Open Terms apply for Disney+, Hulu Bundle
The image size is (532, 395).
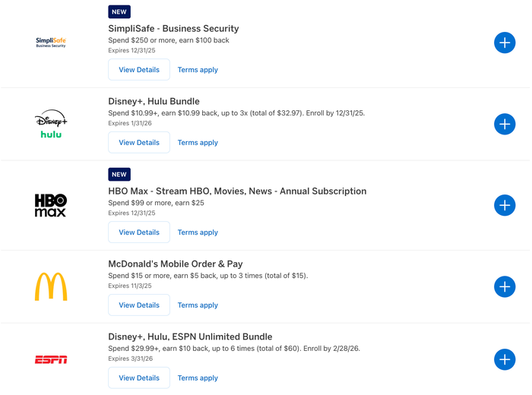click(198, 143)
